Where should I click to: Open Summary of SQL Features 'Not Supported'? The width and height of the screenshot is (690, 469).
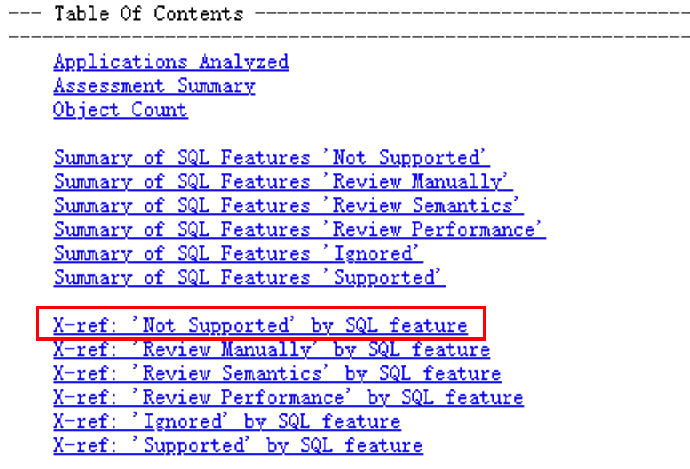pyautogui.click(x=272, y=158)
